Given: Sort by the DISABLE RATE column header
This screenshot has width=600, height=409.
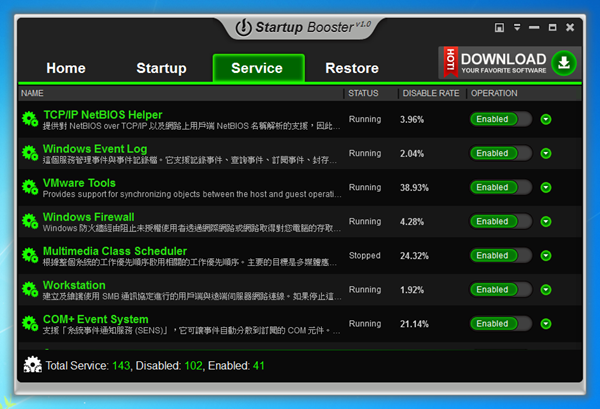Looking at the screenshot, I should coord(430,93).
